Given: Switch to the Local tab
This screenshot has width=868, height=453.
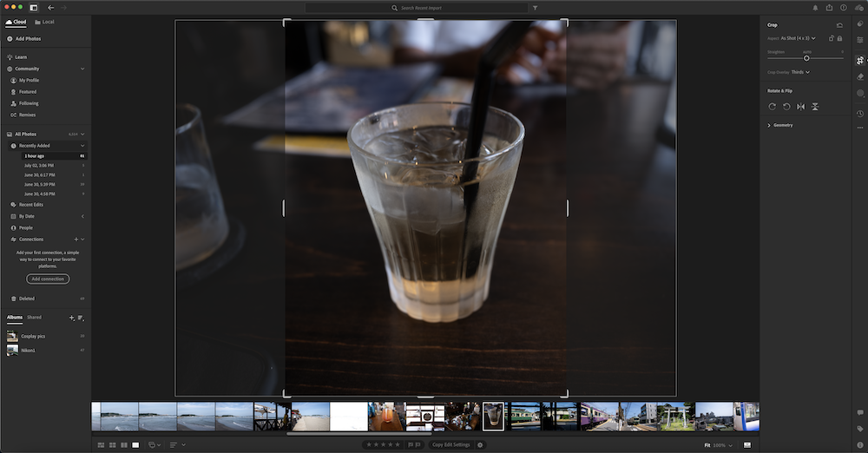Looking at the screenshot, I should point(44,22).
